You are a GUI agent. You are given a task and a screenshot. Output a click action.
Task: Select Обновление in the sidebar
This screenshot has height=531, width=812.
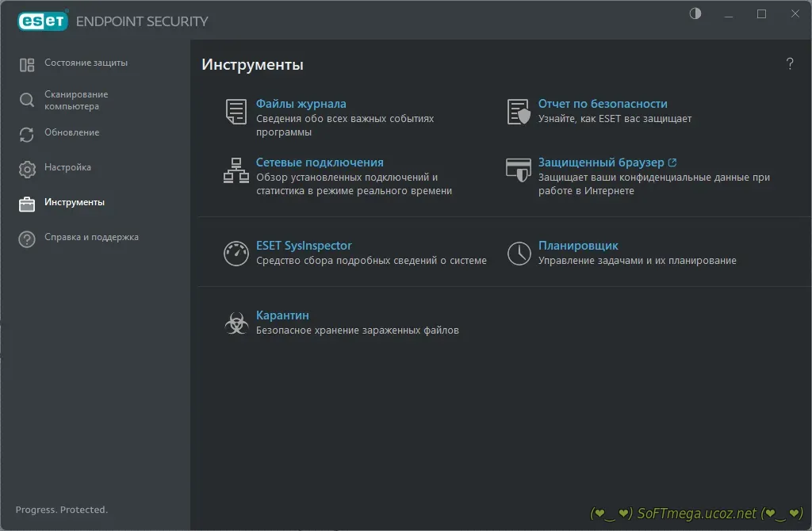click(71, 133)
